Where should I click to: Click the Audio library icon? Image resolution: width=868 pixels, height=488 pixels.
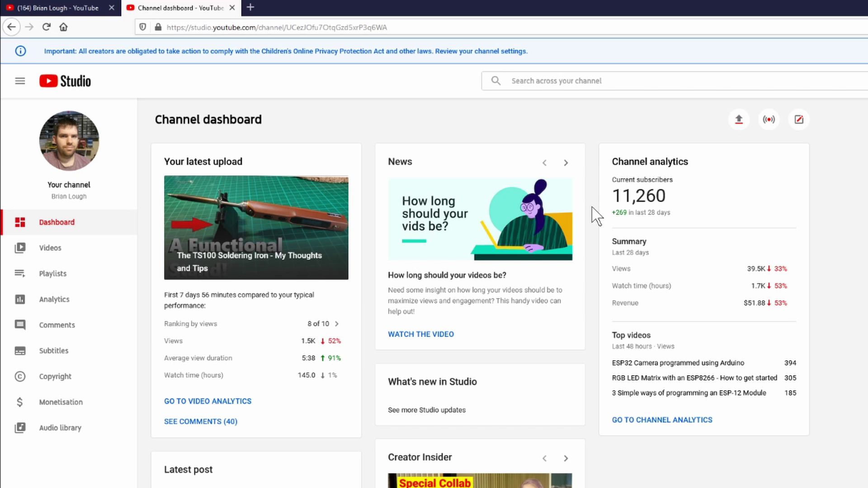tap(20, 427)
